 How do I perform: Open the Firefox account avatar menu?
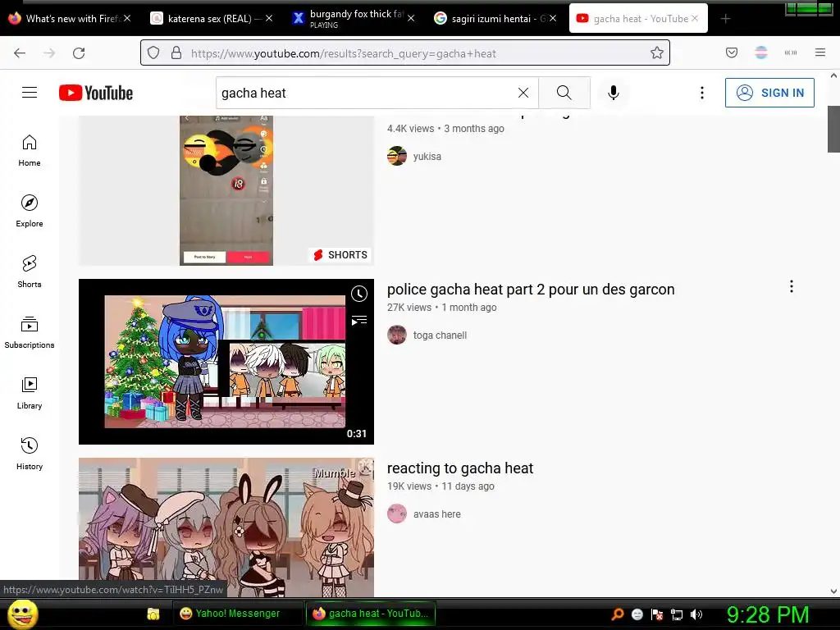(761, 52)
